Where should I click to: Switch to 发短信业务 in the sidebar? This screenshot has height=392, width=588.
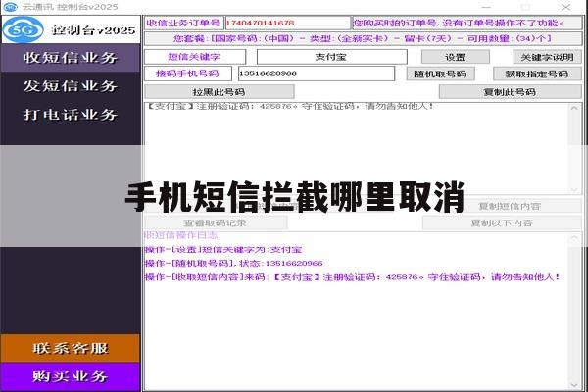coord(71,86)
